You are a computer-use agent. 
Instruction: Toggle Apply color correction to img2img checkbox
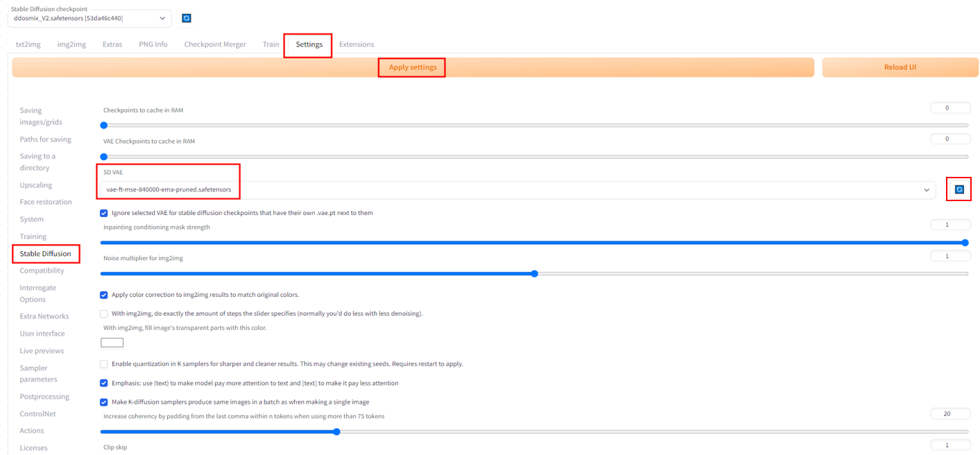[104, 295]
